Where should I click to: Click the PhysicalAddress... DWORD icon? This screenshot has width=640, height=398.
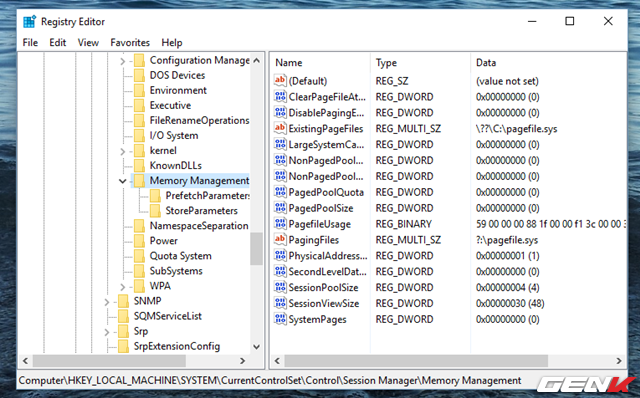(x=280, y=256)
